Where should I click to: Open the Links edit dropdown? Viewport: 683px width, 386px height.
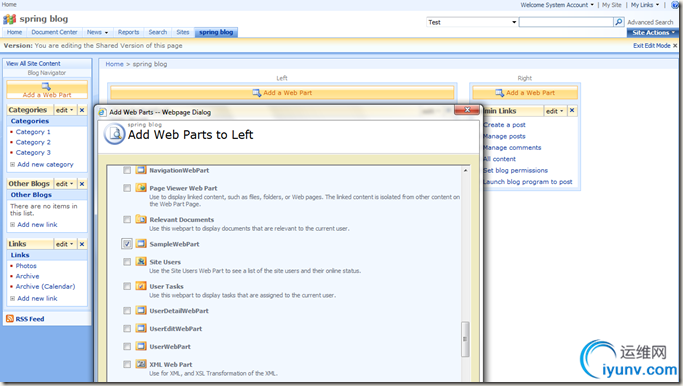65,244
